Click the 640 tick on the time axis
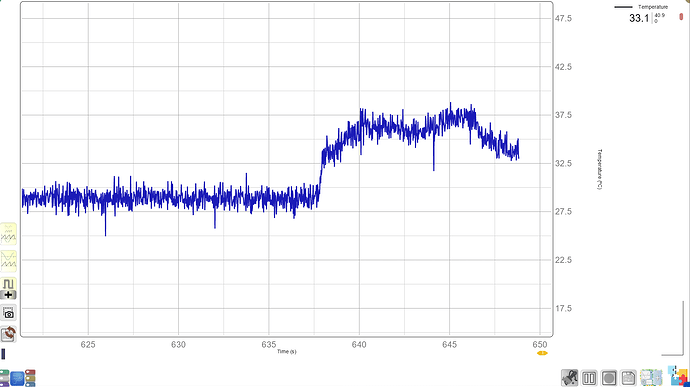Viewport: 690px width, 387px height. [359, 345]
